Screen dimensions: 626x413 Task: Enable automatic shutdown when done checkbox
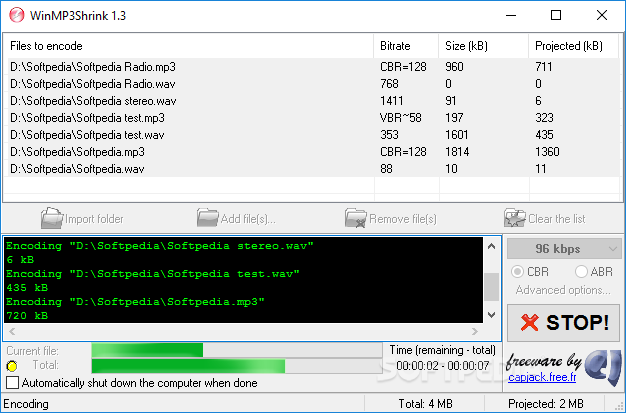[12, 383]
